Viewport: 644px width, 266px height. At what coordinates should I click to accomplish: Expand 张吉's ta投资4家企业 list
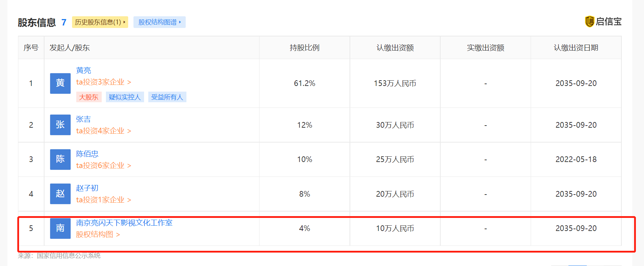tap(103, 131)
